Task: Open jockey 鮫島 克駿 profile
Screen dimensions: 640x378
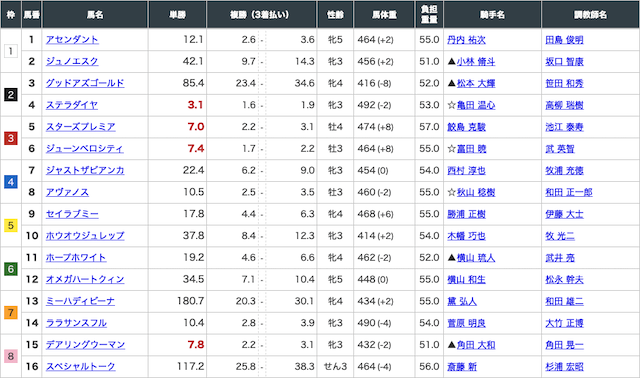Action: tap(466, 127)
